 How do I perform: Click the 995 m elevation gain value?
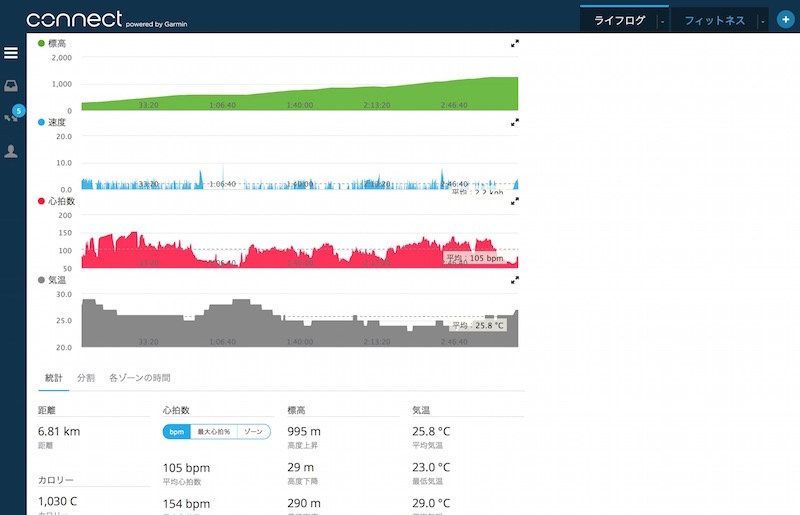[x=304, y=431]
